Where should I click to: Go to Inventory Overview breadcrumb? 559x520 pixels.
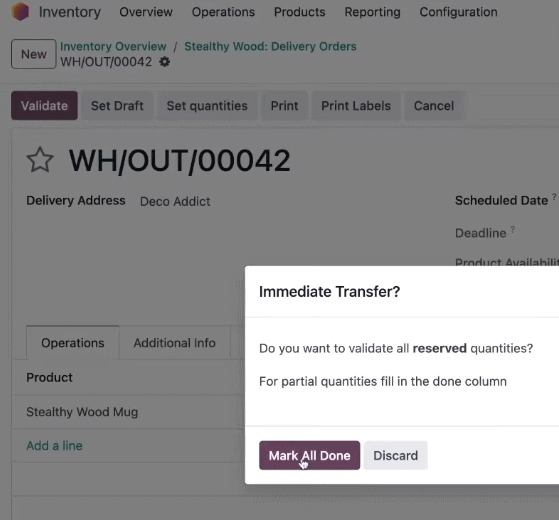[113, 46]
